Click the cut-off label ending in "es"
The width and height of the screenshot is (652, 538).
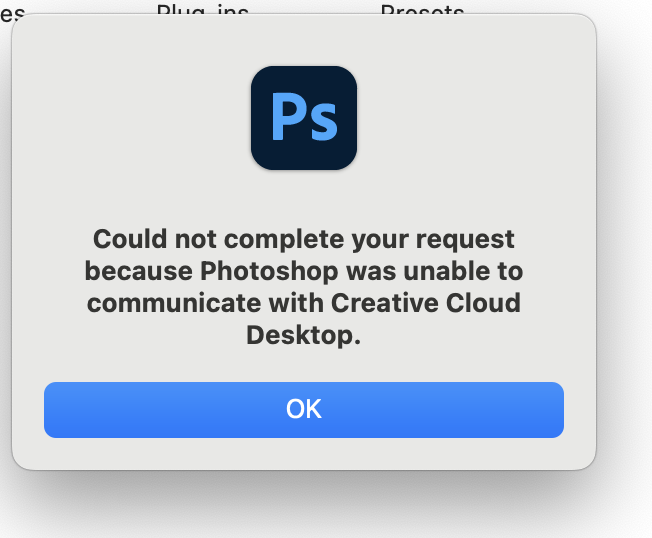pos(12,13)
